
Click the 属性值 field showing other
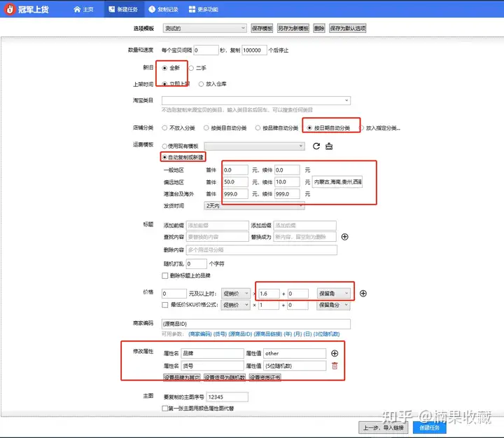[x=295, y=353]
